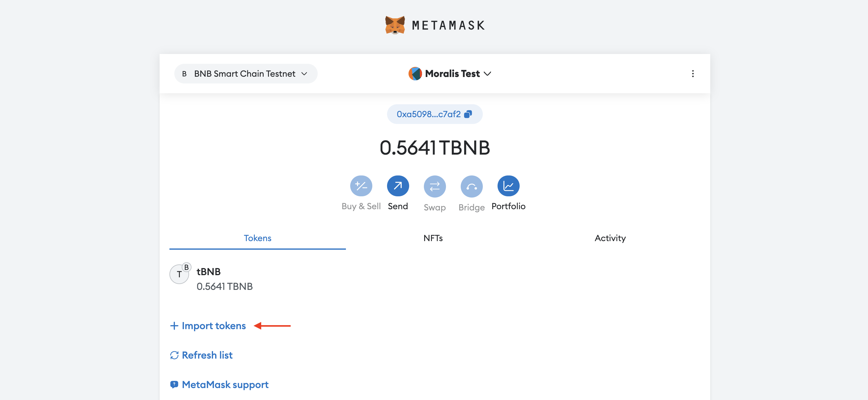The image size is (868, 400).
Task: Open the tBNB token row
Action: pyautogui.click(x=435, y=279)
